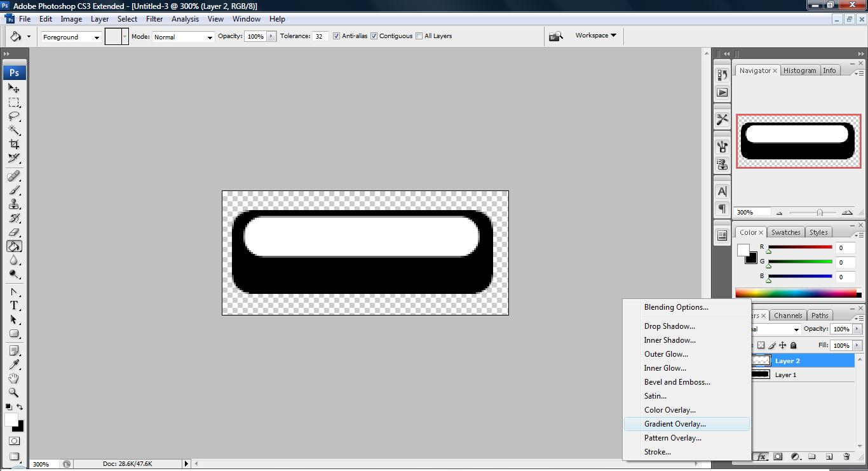This screenshot has width=868, height=471.
Task: Open the Bridge button in options bar
Action: point(557,36)
